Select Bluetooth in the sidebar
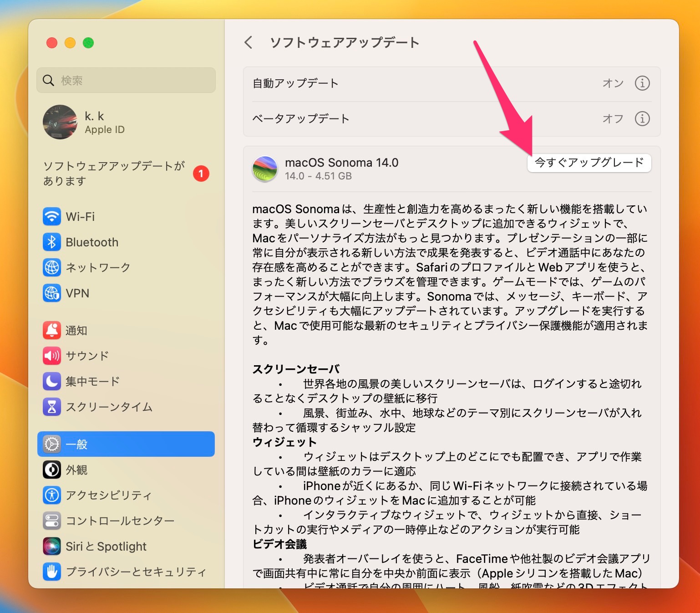This screenshot has width=700, height=613. pyautogui.click(x=126, y=242)
